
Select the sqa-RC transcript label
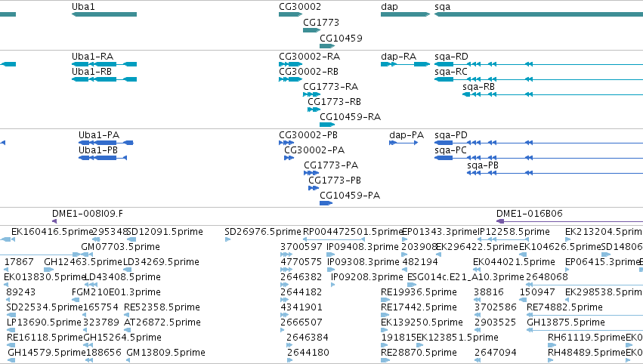pos(451,72)
